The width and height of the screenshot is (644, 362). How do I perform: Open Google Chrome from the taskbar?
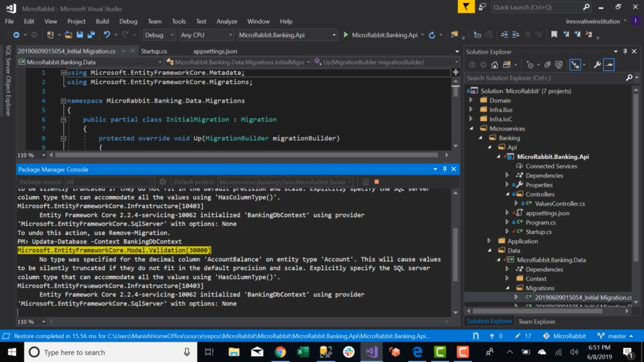pyautogui.click(x=280, y=352)
